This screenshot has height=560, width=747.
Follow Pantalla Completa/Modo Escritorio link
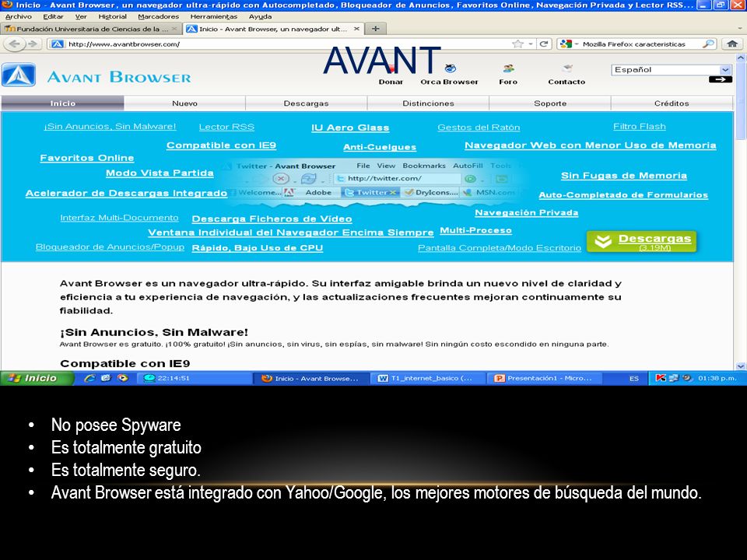coord(500,248)
